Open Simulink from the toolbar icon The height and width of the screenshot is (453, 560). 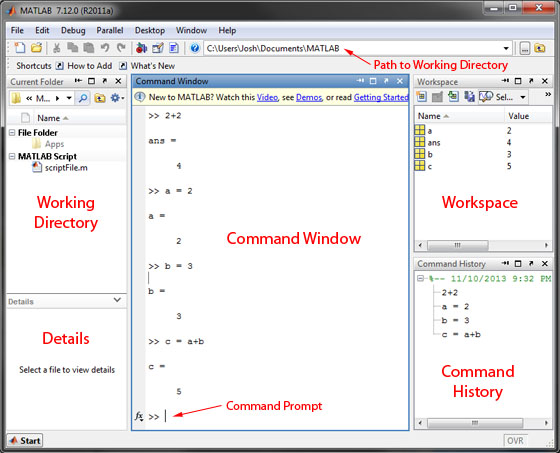click(x=141, y=48)
